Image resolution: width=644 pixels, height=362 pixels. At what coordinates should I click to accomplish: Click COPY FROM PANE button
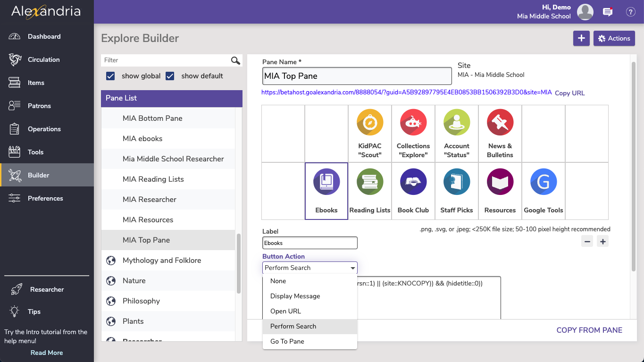pyautogui.click(x=589, y=330)
